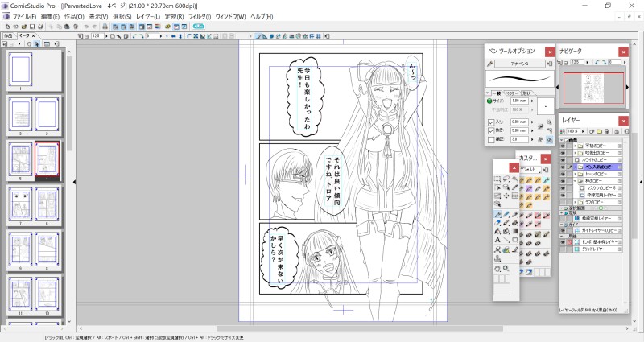Close the ペンツールオプション panel
Screen dimensions: 644x342
point(550,52)
